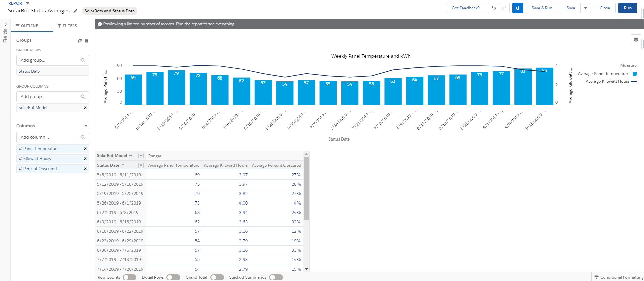Click Average Panel Temperature column header
The image size is (644, 281).
click(174, 165)
